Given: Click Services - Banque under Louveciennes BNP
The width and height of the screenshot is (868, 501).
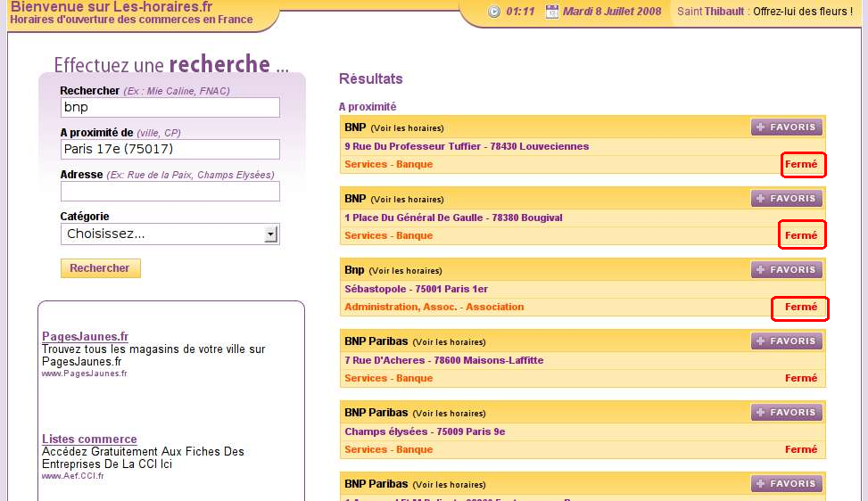Looking at the screenshot, I should pyautogui.click(x=389, y=164).
